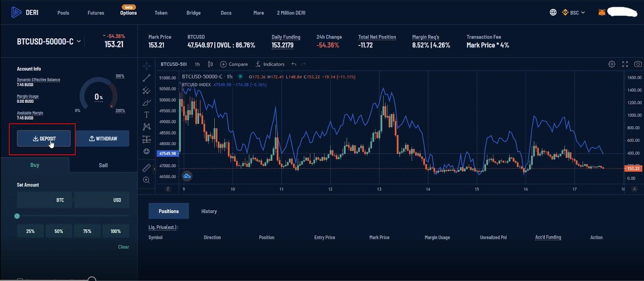Click the 2 Million DERI link
The image size is (644, 281).
[291, 13]
